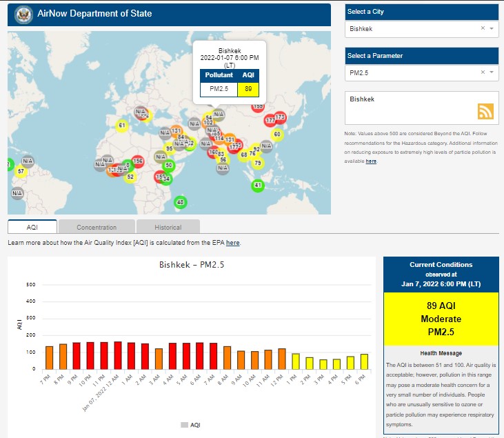Click the yellow map marker showing 61

[122, 126]
